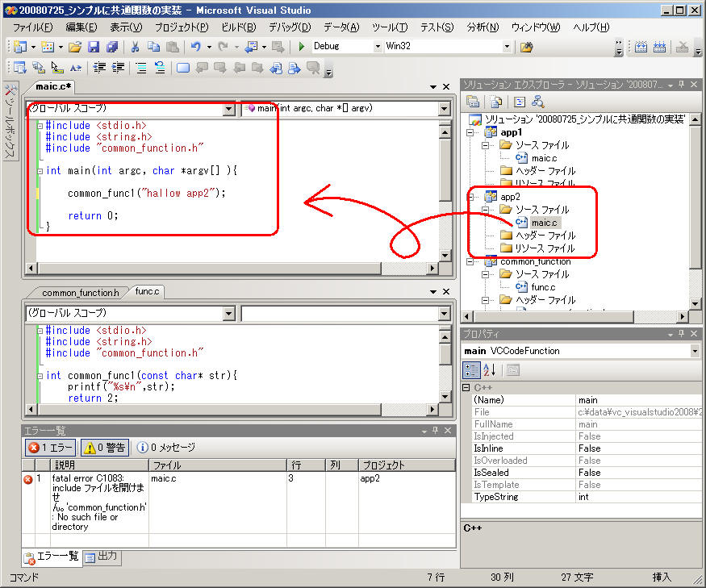
Task: Toggle the 1 エラー errors filter
Action: pos(50,447)
